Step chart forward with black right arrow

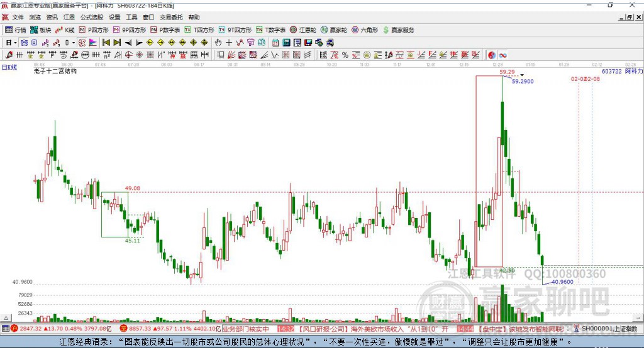click(x=139, y=43)
